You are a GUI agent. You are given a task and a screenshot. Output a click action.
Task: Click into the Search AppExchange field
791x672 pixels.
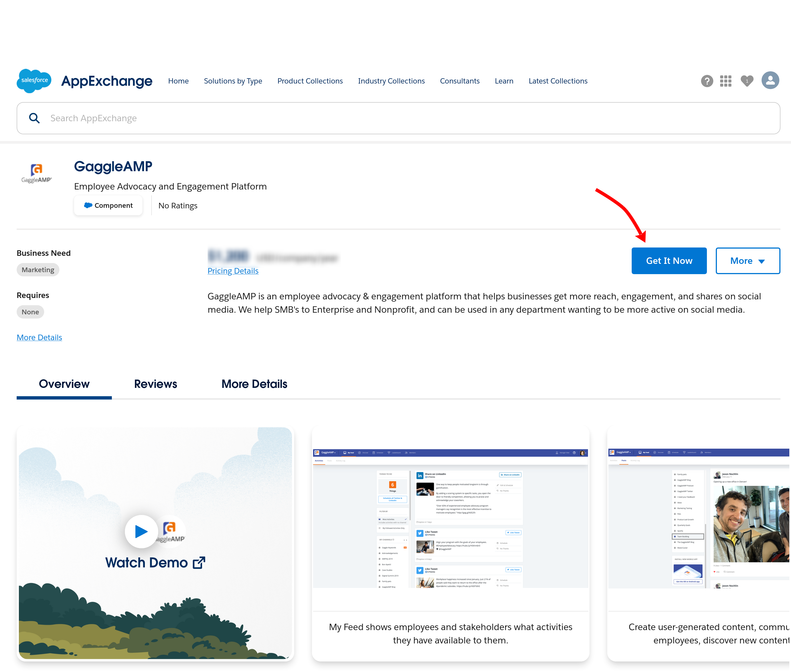398,118
